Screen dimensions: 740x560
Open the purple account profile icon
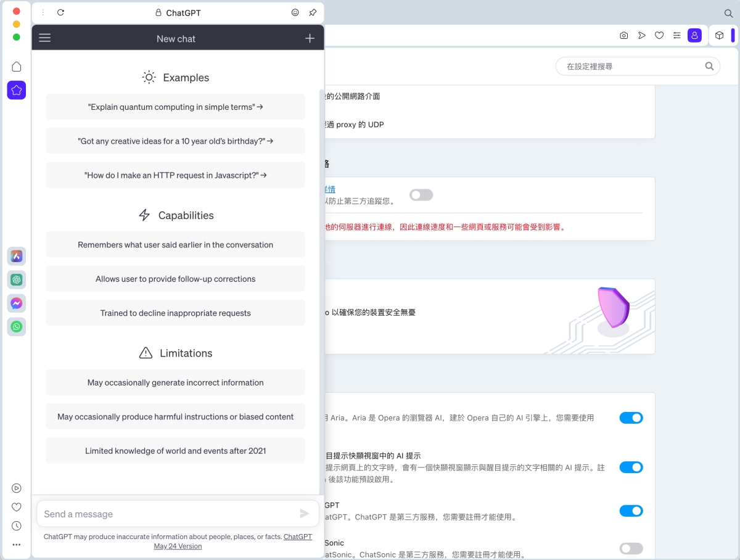(x=695, y=36)
